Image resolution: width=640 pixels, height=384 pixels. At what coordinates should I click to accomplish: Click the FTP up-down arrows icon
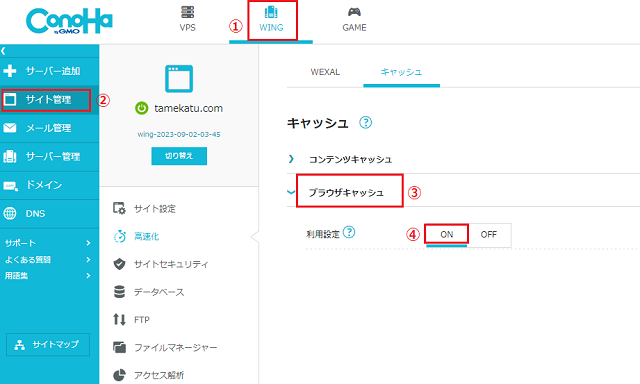click(119, 319)
